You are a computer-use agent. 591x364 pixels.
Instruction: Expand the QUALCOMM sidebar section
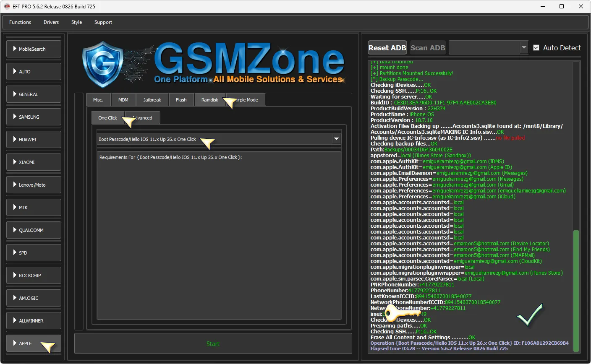34,230
